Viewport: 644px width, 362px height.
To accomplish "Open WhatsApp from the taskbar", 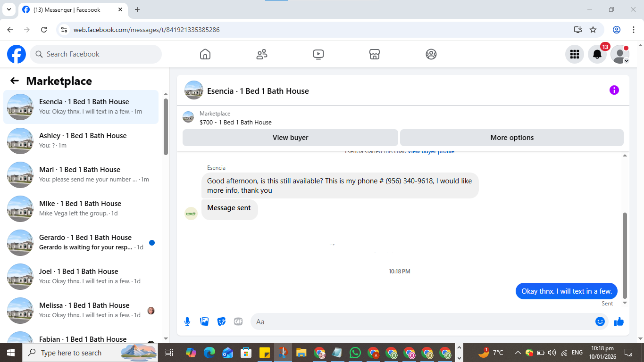I will point(355,353).
